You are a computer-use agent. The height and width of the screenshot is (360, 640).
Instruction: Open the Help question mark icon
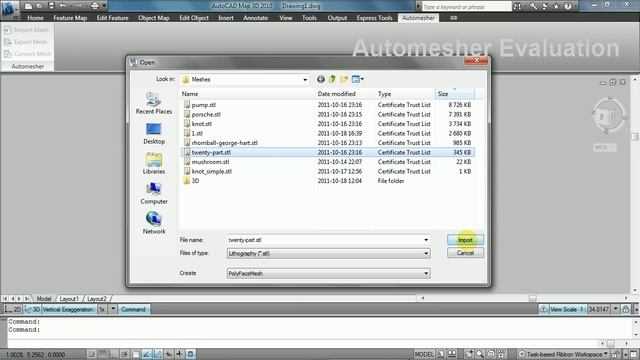pyautogui.click(x=568, y=6)
